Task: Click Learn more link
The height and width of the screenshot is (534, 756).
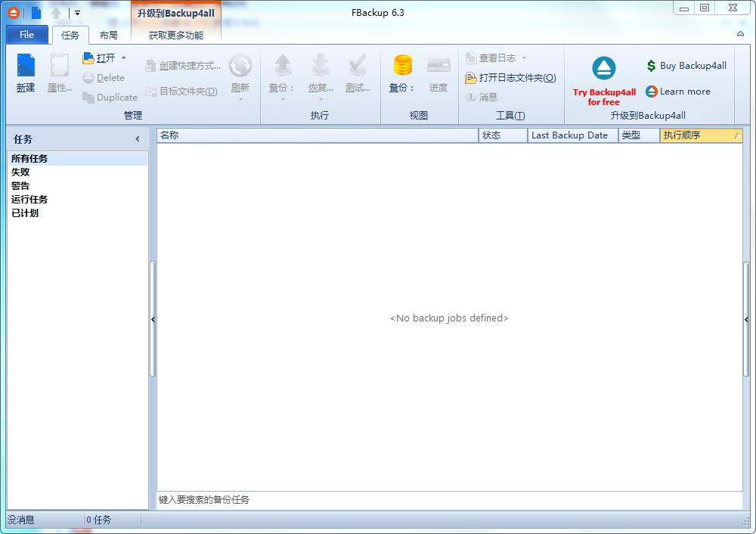Action: coord(678,92)
